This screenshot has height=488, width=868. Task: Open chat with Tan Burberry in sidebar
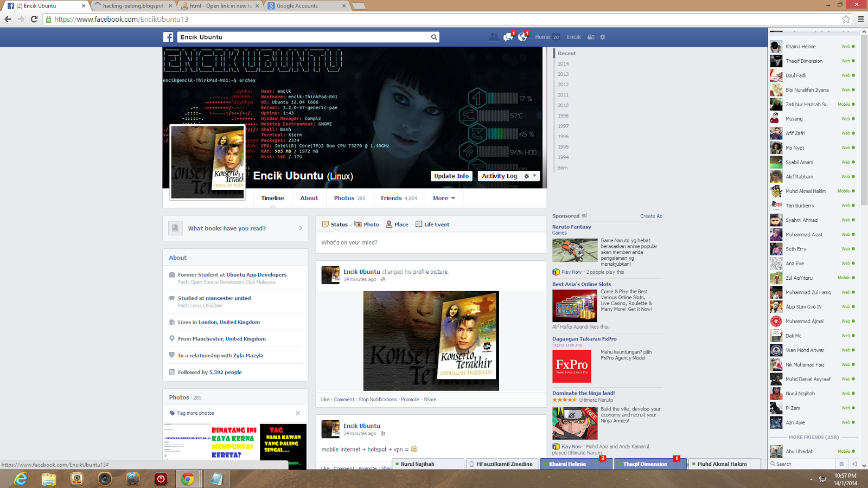[x=813, y=206]
